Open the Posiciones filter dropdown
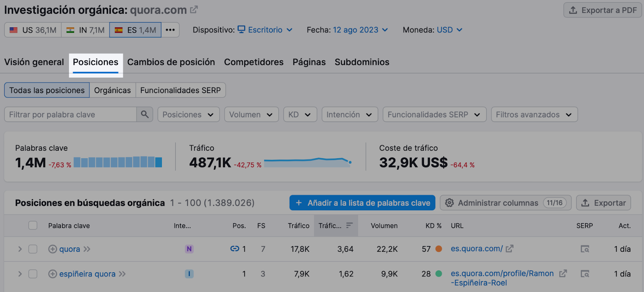644x292 pixels. (x=188, y=114)
